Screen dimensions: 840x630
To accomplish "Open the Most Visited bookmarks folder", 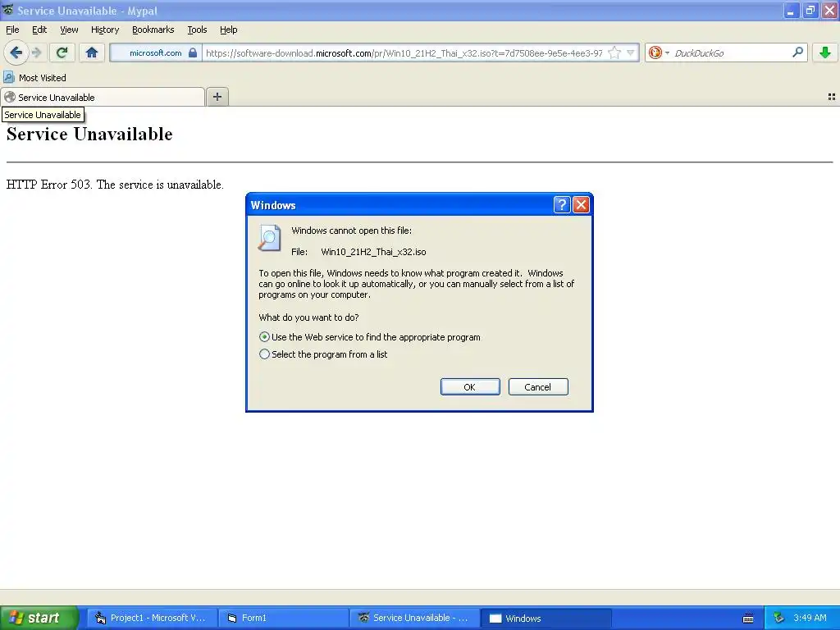I will tap(34, 78).
